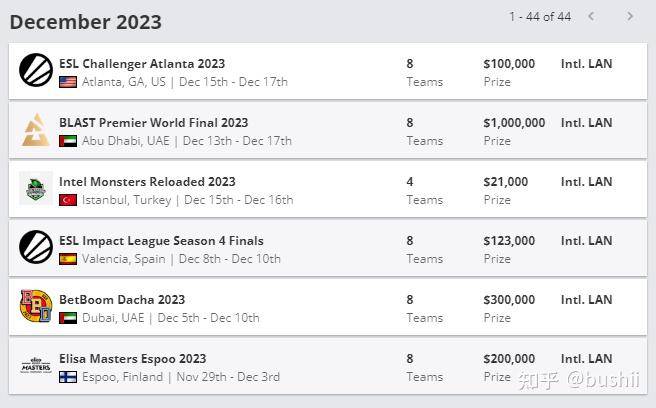The height and width of the screenshot is (408, 656).
Task: Open BetBoom Dacha 2023 event
Action: (122, 300)
